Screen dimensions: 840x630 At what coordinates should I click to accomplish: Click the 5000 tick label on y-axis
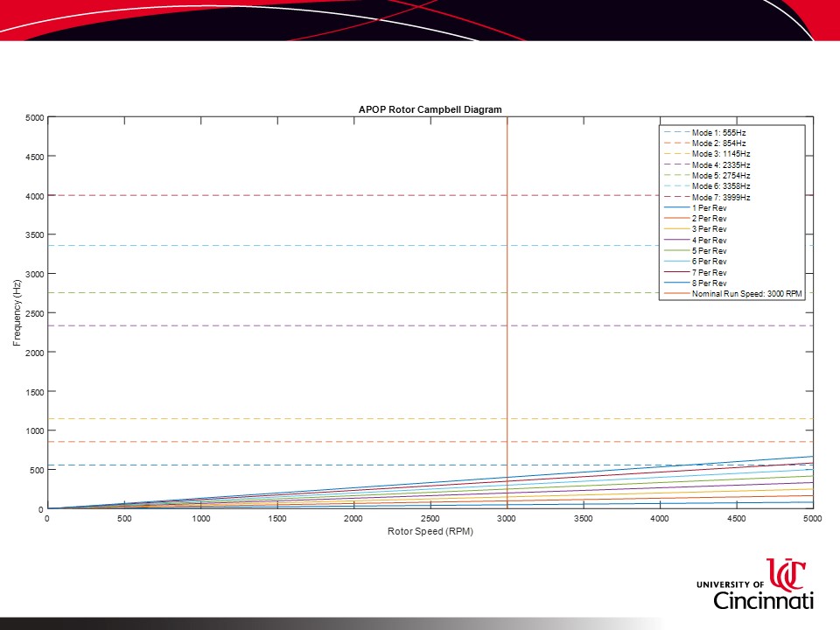tap(34, 117)
